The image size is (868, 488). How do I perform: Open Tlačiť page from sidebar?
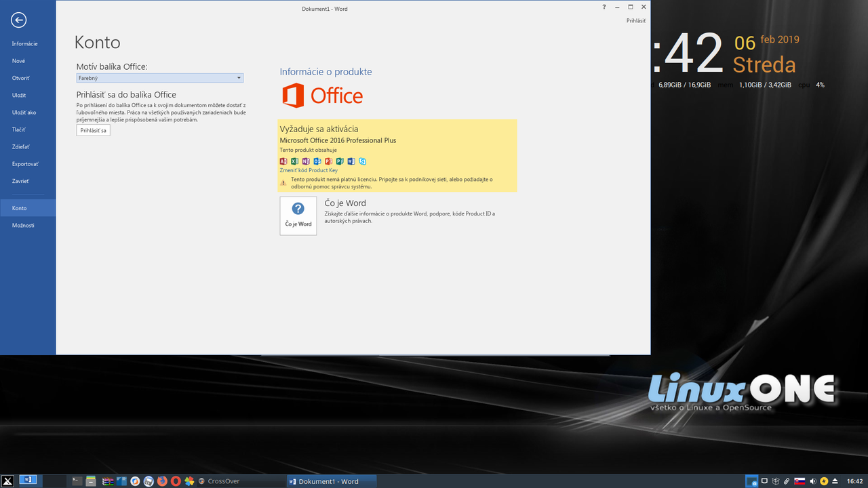tap(28, 129)
